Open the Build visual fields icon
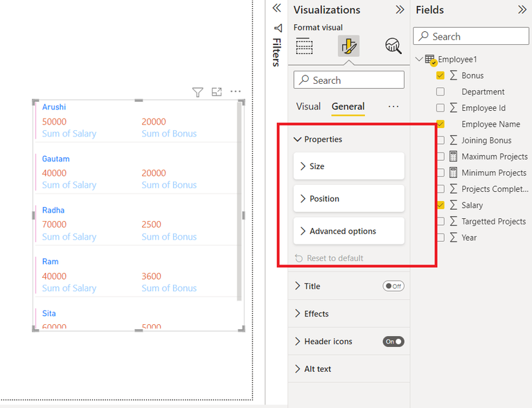This screenshot has height=408, width=532. click(x=304, y=46)
